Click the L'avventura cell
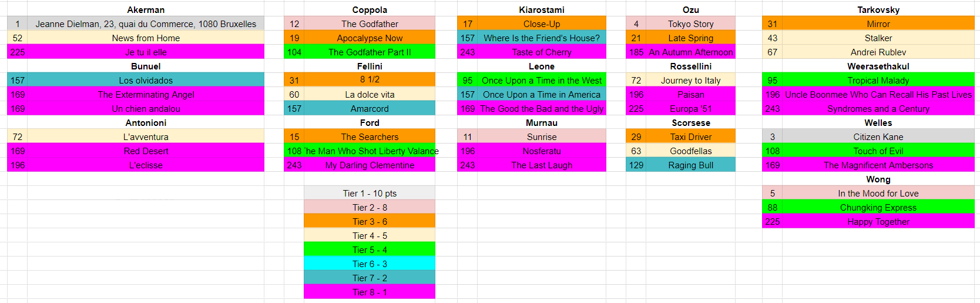This screenshot has width=980, height=303. 146,137
